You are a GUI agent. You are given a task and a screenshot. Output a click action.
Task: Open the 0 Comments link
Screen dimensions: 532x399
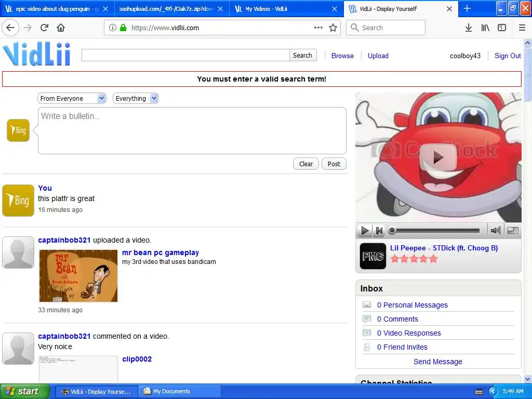click(x=397, y=319)
